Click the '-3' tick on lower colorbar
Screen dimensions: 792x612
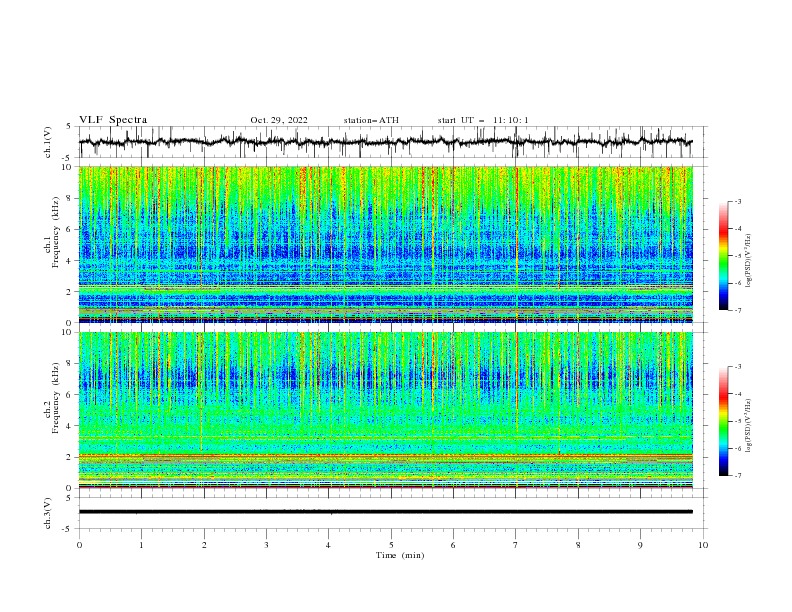737,367
